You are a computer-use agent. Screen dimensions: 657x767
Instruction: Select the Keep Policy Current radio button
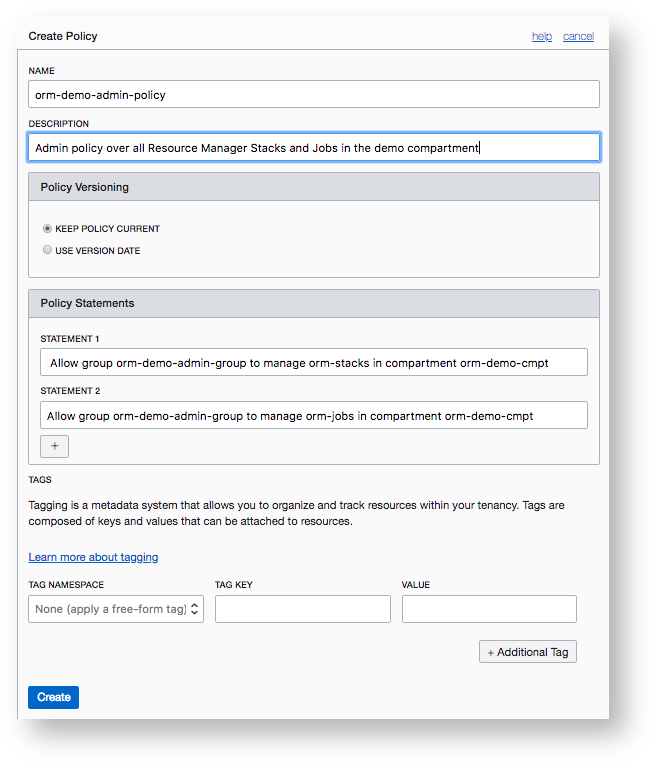coord(48,229)
